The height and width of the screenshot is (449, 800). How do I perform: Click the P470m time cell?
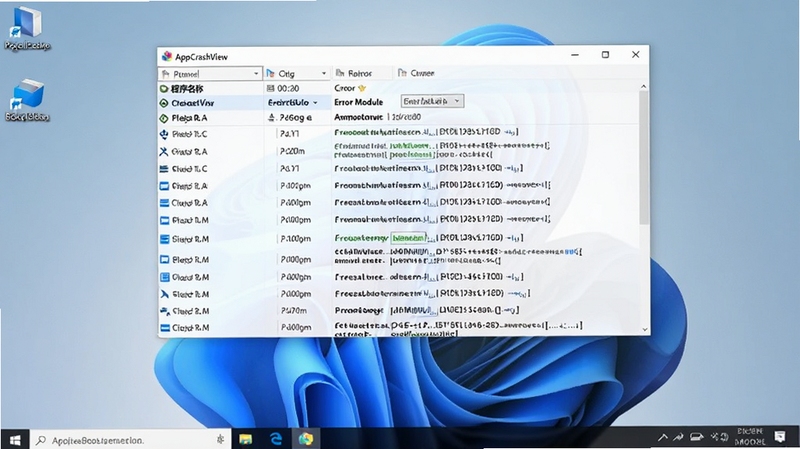coord(293,311)
